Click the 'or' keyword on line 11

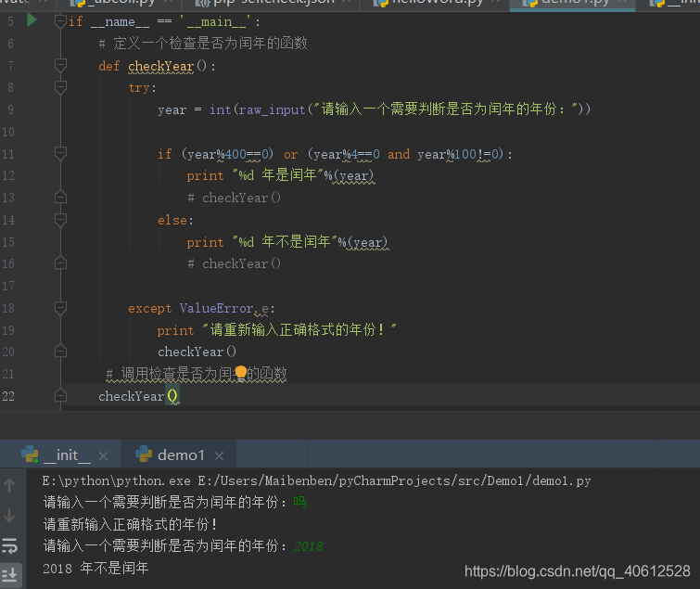(290, 155)
